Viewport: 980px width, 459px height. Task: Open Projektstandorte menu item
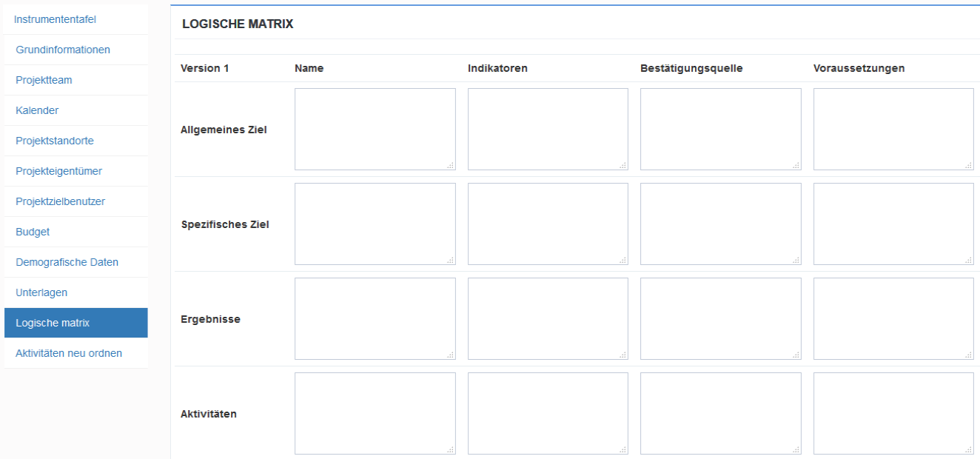(75, 141)
